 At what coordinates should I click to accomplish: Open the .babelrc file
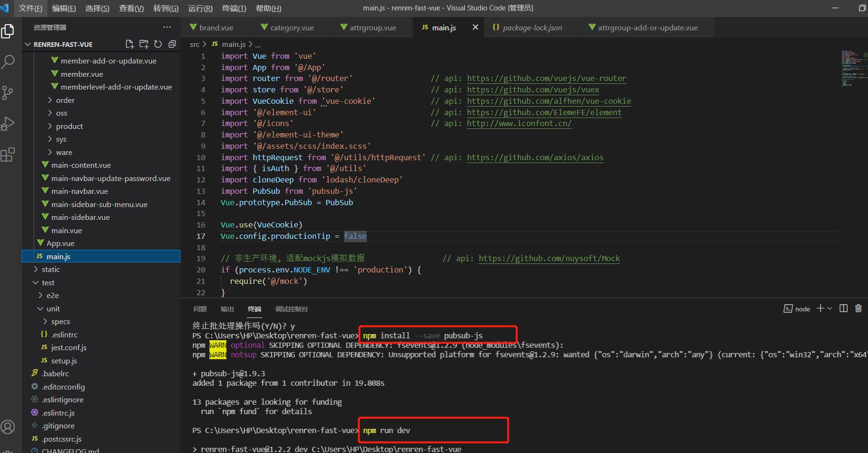pyautogui.click(x=101, y=373)
